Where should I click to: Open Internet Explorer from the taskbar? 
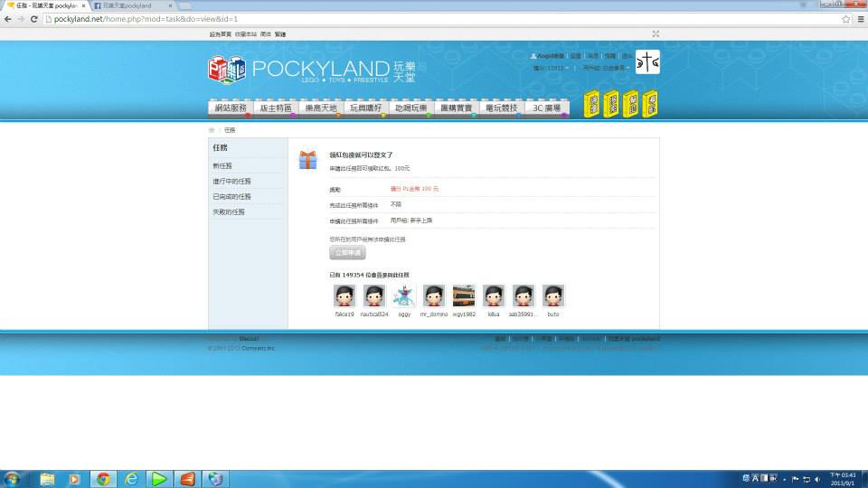(x=131, y=479)
